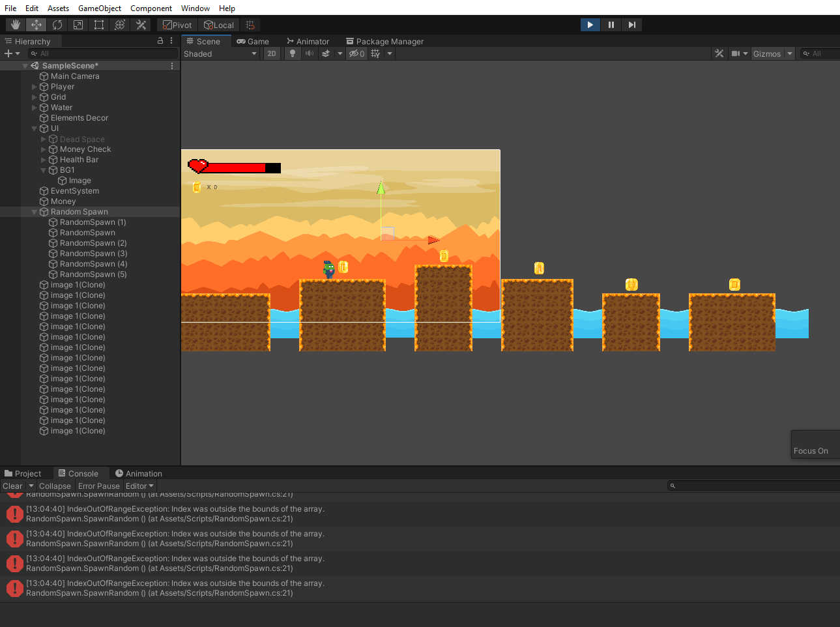Open the scene effects dropdown arrow
The image size is (840, 627).
[340, 53]
